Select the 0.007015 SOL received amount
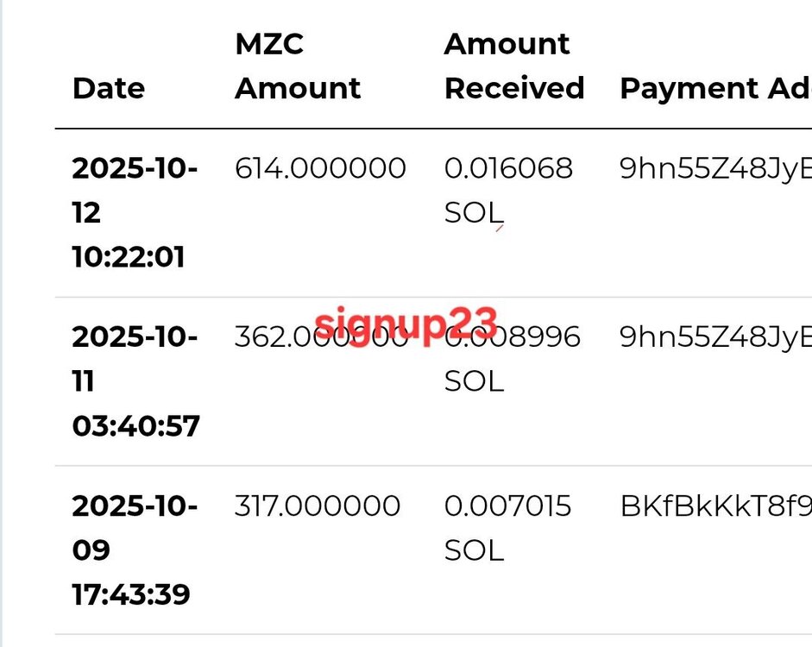 click(x=507, y=527)
